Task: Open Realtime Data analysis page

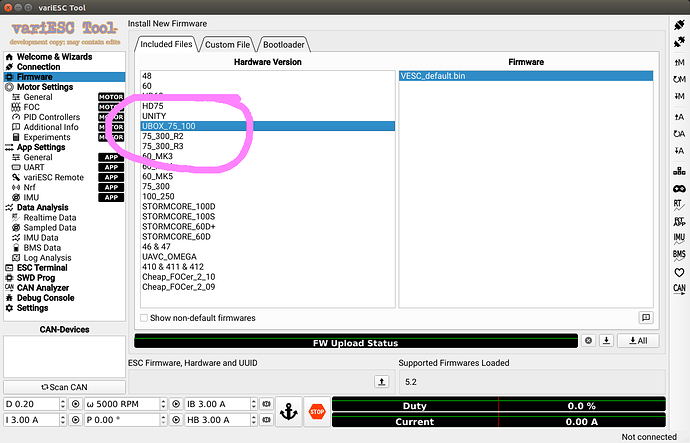Action: [x=50, y=217]
